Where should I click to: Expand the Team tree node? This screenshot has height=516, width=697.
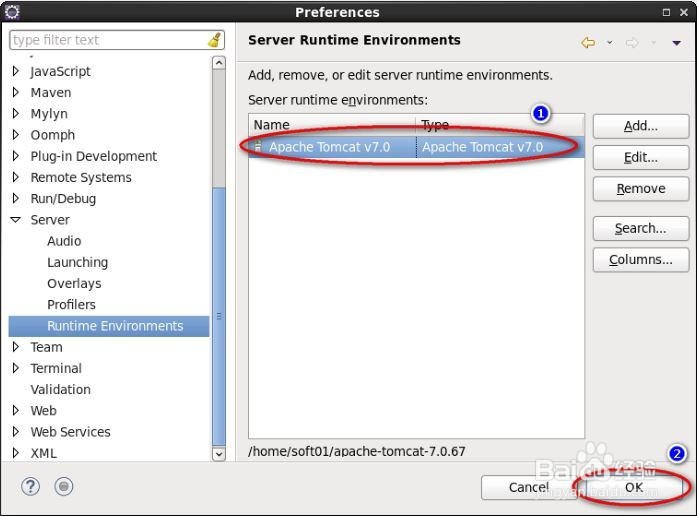click(16, 347)
